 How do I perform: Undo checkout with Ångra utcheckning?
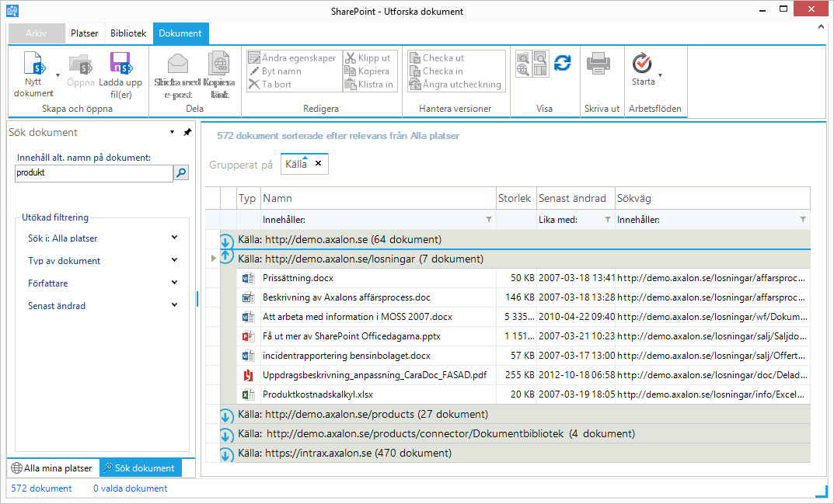pos(455,84)
